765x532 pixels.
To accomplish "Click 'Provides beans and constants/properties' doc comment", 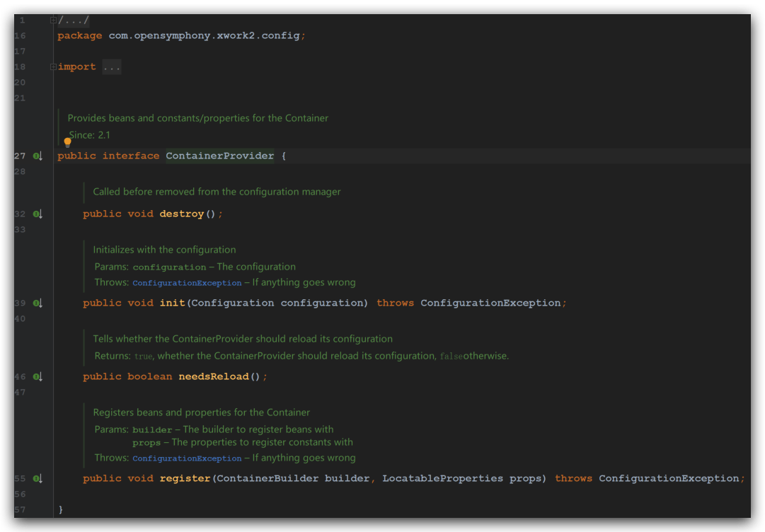I will pyautogui.click(x=197, y=118).
